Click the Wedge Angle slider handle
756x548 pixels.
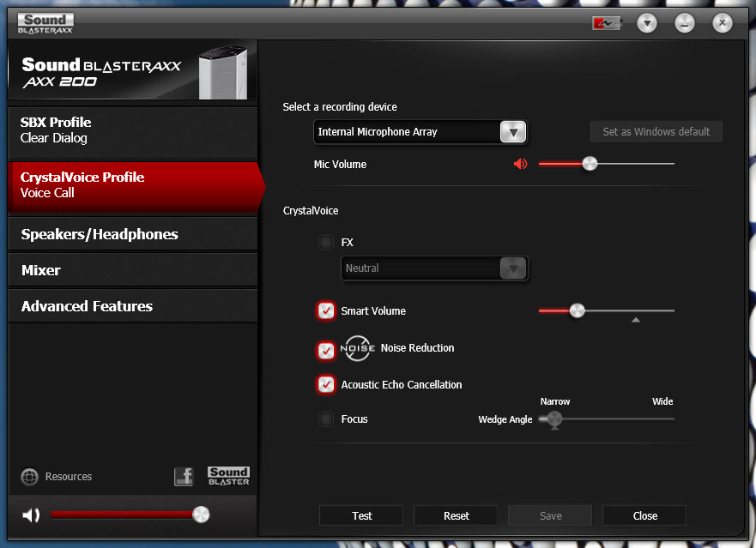(x=555, y=419)
